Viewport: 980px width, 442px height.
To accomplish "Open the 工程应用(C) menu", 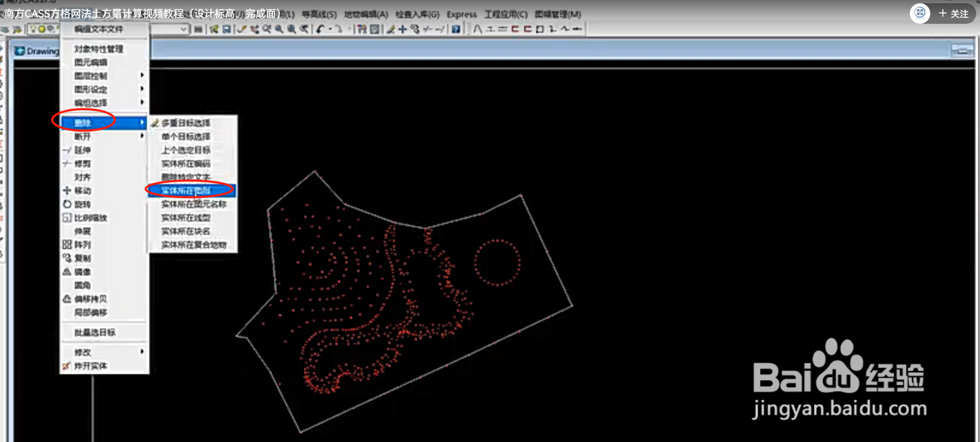I will pyautogui.click(x=505, y=15).
